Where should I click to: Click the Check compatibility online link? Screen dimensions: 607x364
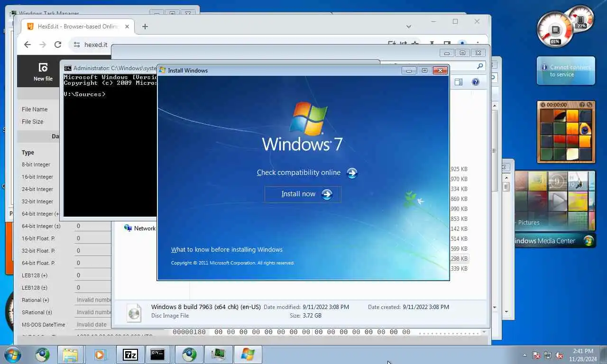[x=299, y=173]
